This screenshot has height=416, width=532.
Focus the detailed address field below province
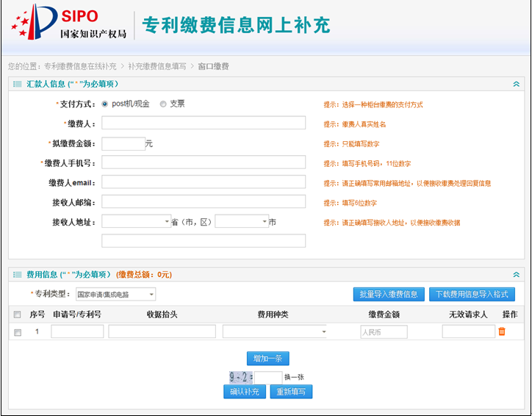click(204, 240)
